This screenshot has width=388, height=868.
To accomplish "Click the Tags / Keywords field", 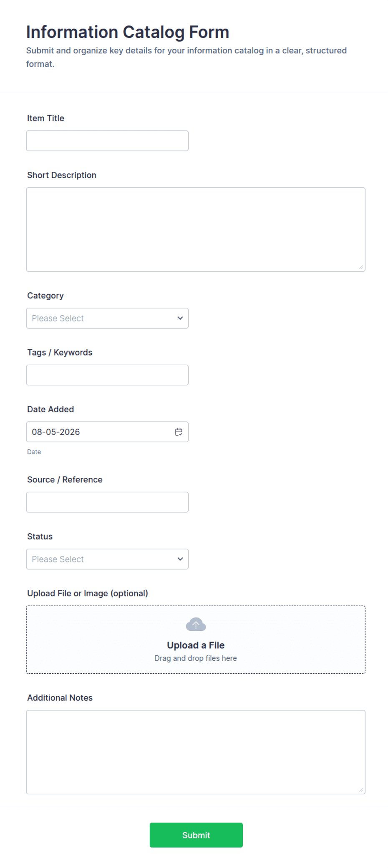I will tap(107, 375).
